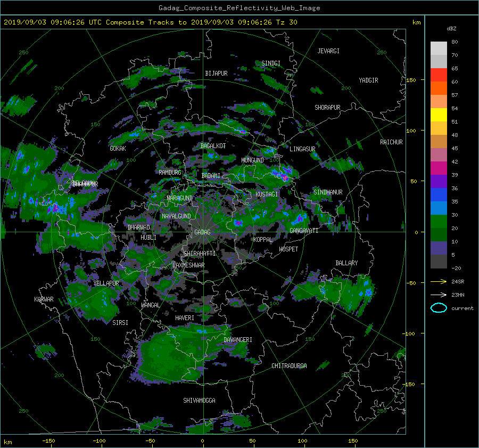Click the SHIVAMOGGA city label
The width and height of the screenshot is (479, 448).
[x=199, y=400]
